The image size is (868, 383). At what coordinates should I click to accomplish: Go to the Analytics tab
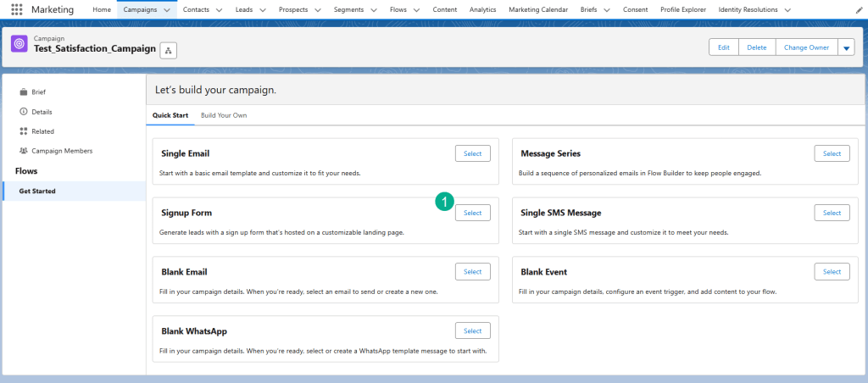click(x=482, y=9)
